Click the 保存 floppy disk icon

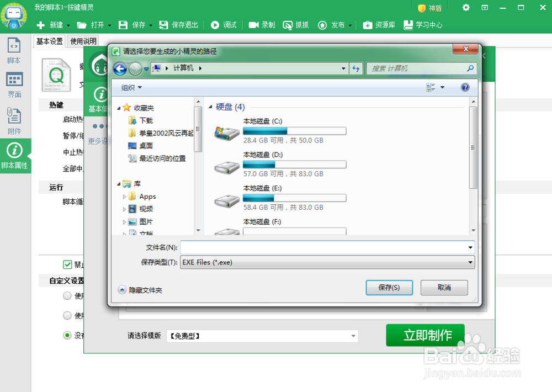[x=123, y=25]
